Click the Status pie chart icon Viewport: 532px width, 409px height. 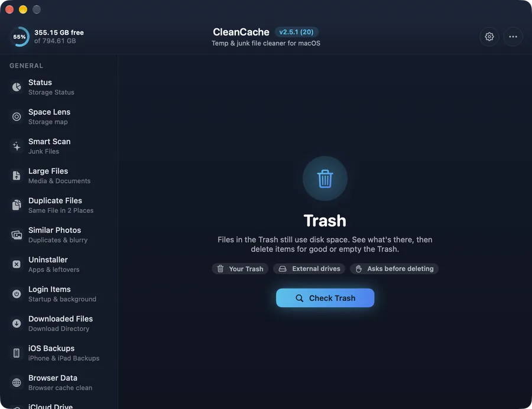coord(17,87)
